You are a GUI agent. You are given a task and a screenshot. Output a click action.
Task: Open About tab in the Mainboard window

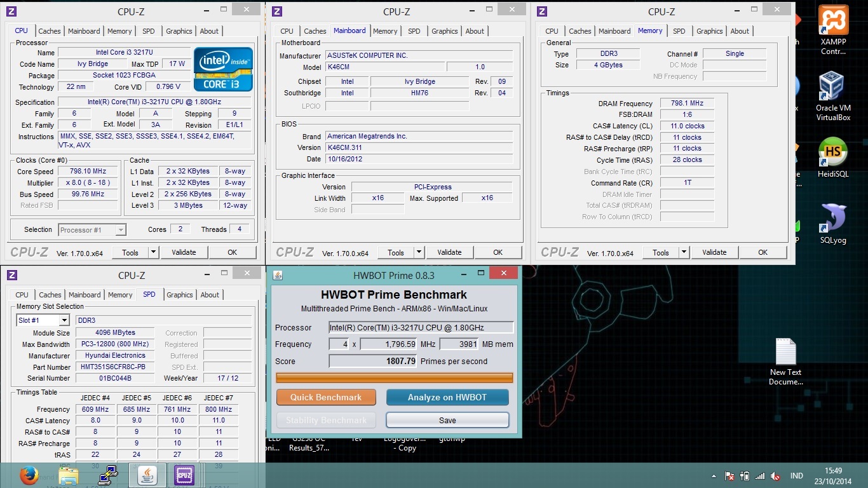pyautogui.click(x=475, y=31)
